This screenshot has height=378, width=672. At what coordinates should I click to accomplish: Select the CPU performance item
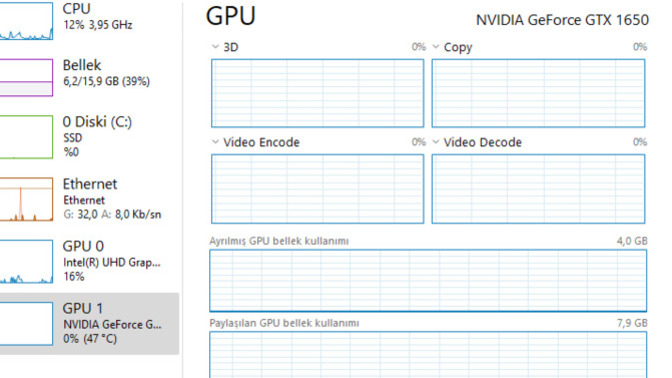point(89,21)
